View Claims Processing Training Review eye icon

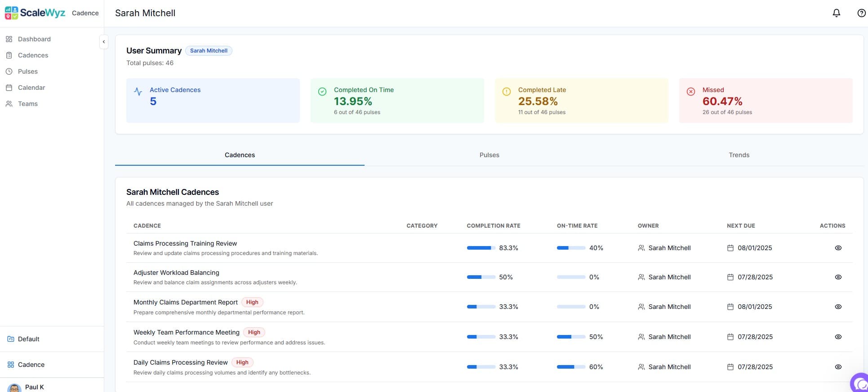point(838,248)
